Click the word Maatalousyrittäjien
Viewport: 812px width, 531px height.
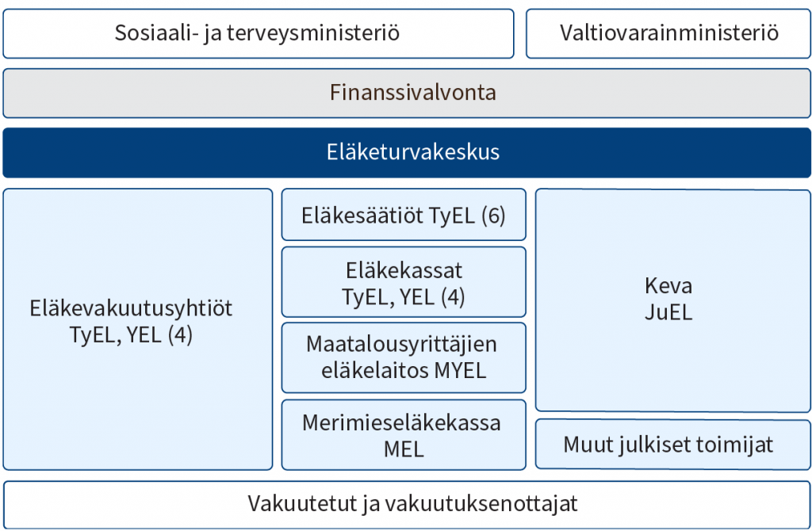401,344
